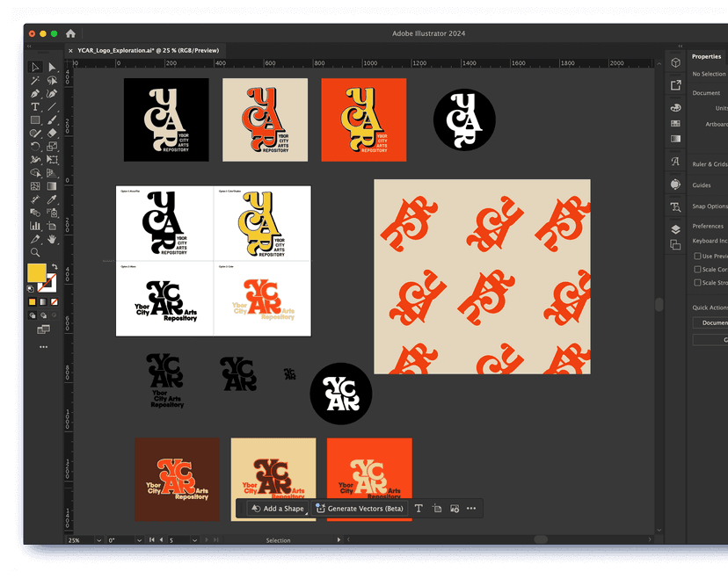The height and width of the screenshot is (586, 728).
Task: Choose the Perspective Grid tool
Action: click(52, 173)
